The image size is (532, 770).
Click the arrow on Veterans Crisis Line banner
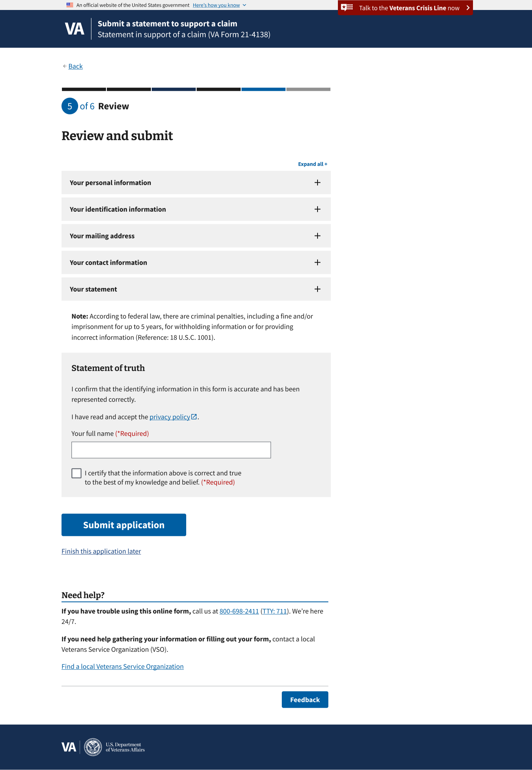pos(468,8)
